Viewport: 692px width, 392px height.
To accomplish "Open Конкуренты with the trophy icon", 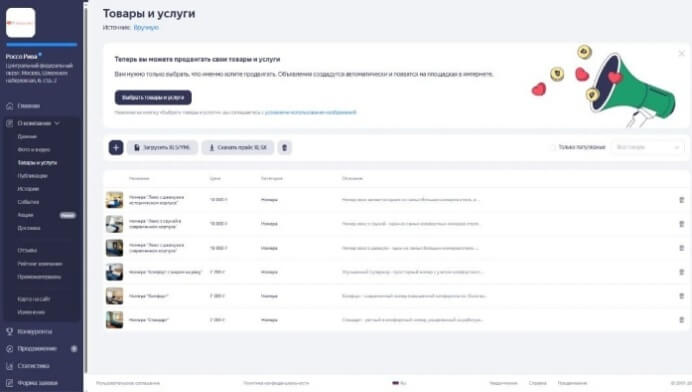I will (29, 332).
